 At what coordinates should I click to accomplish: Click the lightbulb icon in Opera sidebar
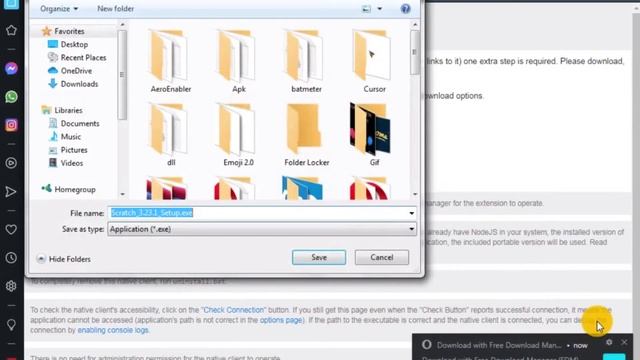click(11, 324)
